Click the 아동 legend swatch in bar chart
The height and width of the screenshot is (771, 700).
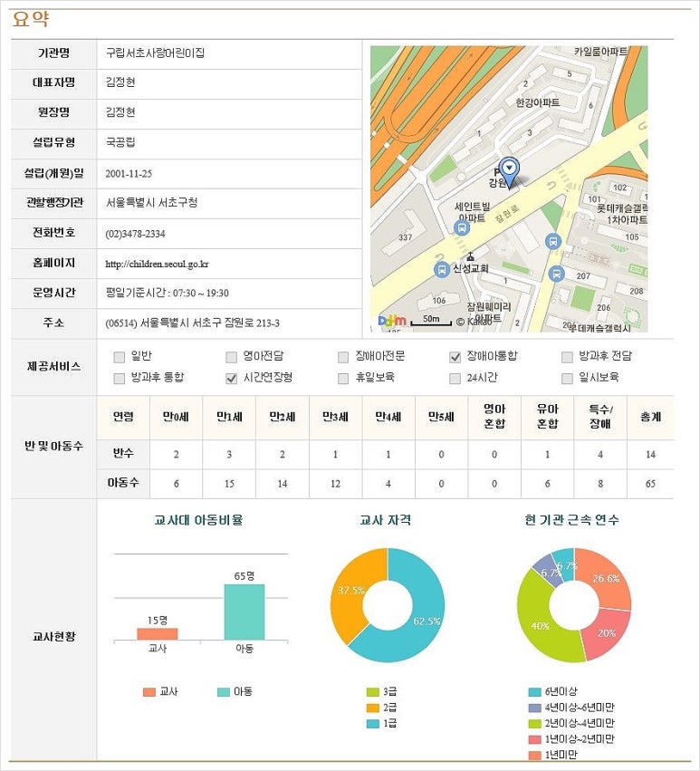click(224, 692)
